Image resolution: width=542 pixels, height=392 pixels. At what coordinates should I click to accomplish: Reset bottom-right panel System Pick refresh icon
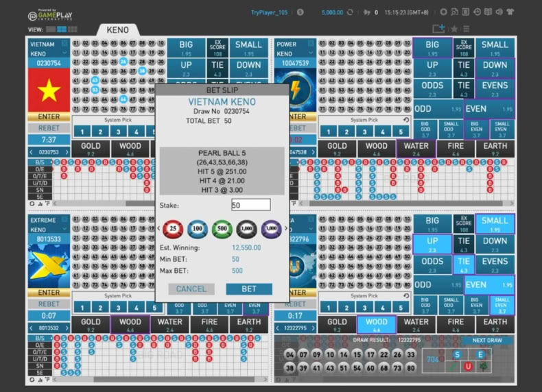tap(406, 296)
